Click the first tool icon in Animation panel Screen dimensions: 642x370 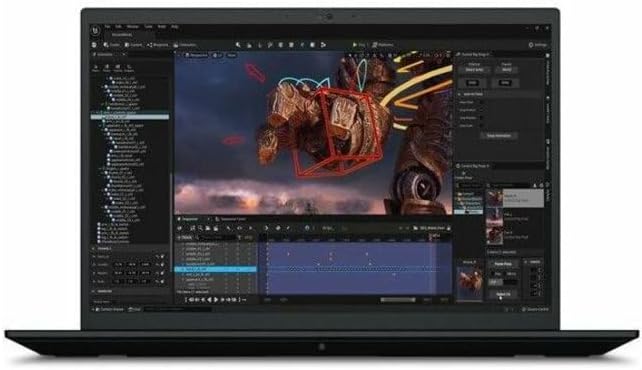pos(96,68)
